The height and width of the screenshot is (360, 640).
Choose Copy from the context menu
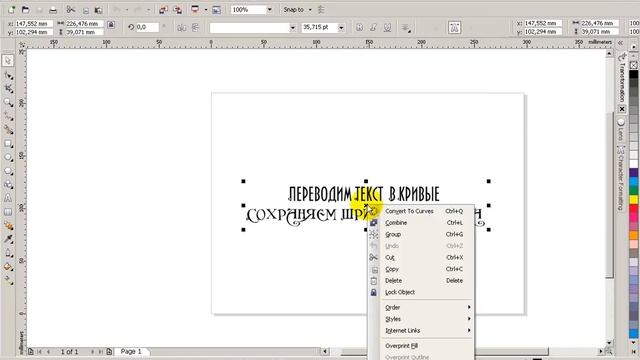(422, 269)
